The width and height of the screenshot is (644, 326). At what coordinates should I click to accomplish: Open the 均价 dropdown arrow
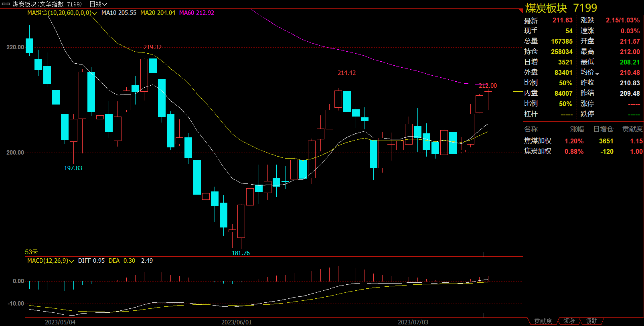click(x=597, y=74)
